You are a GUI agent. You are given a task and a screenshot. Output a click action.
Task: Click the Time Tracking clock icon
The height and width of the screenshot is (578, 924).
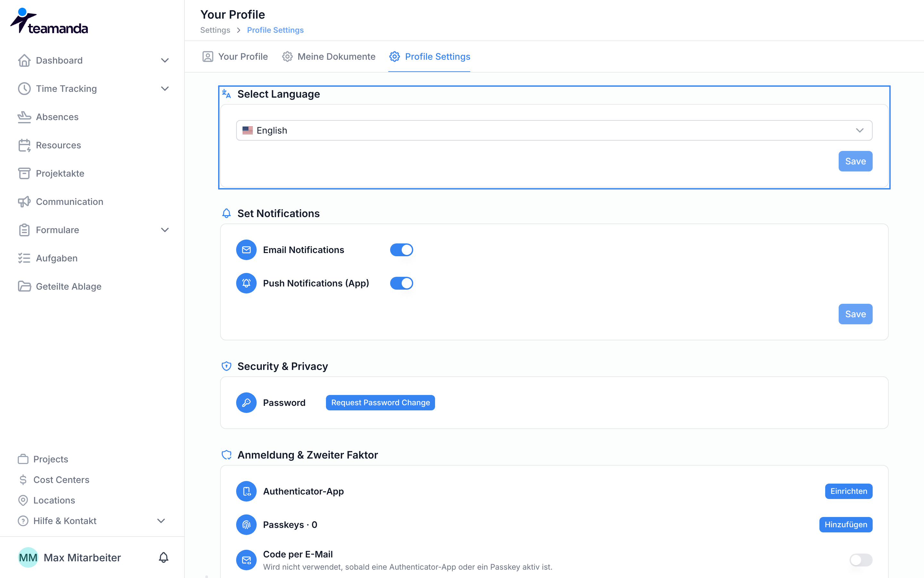(x=24, y=89)
